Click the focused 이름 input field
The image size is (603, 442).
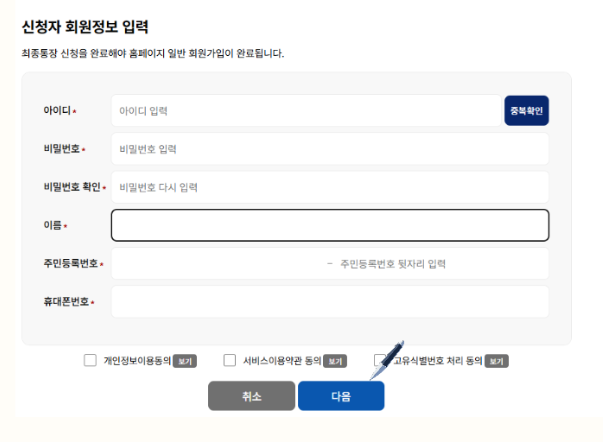[330, 225]
